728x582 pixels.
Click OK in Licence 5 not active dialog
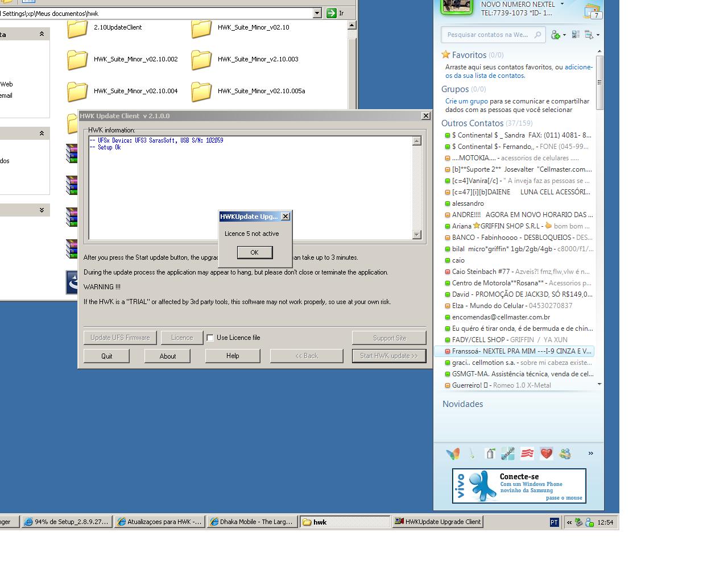tap(254, 252)
